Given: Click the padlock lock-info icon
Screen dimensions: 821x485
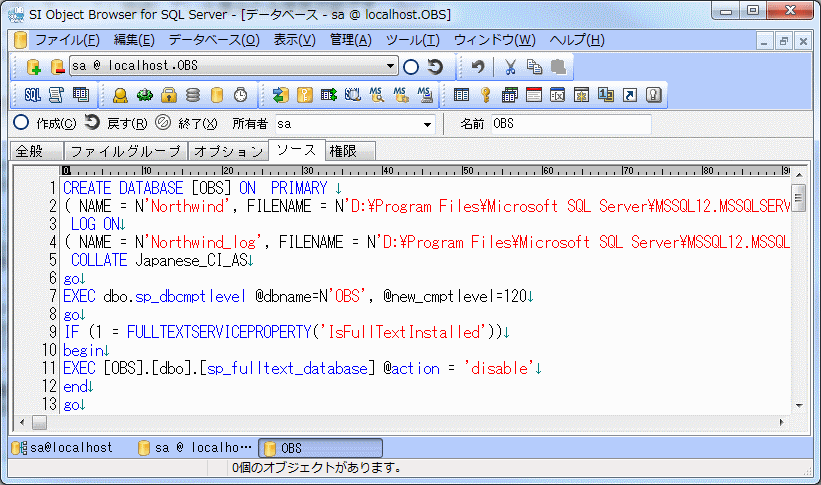Looking at the screenshot, I should click(169, 96).
